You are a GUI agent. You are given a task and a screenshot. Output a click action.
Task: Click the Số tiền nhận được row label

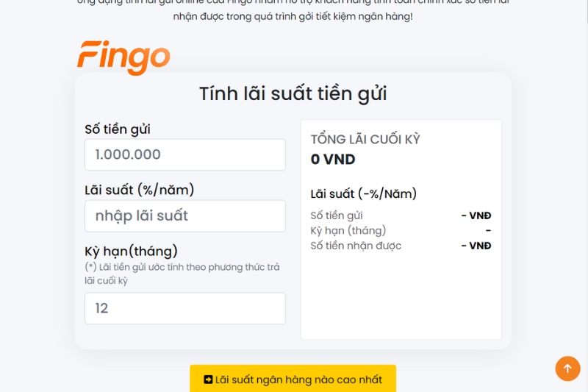pos(356,246)
